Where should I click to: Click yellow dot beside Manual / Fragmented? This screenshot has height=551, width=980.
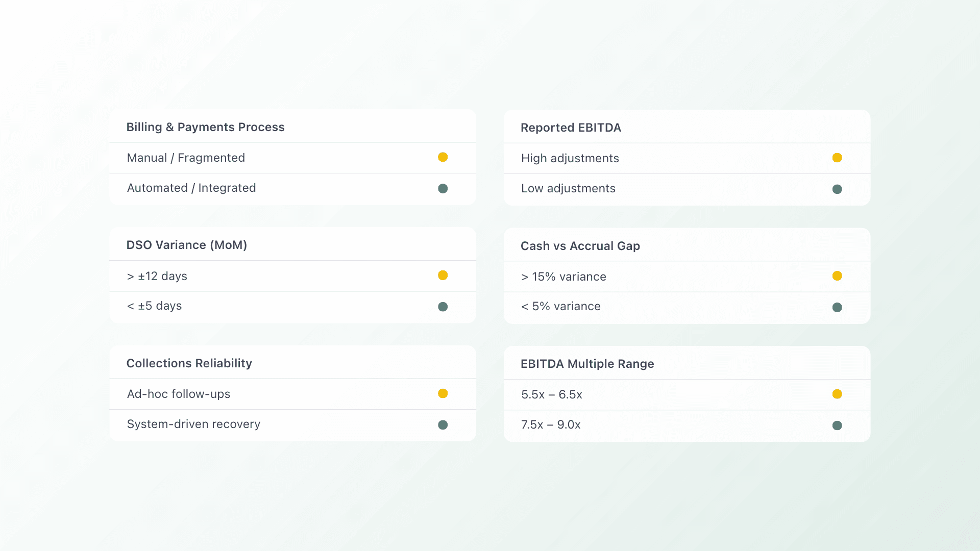(x=443, y=157)
